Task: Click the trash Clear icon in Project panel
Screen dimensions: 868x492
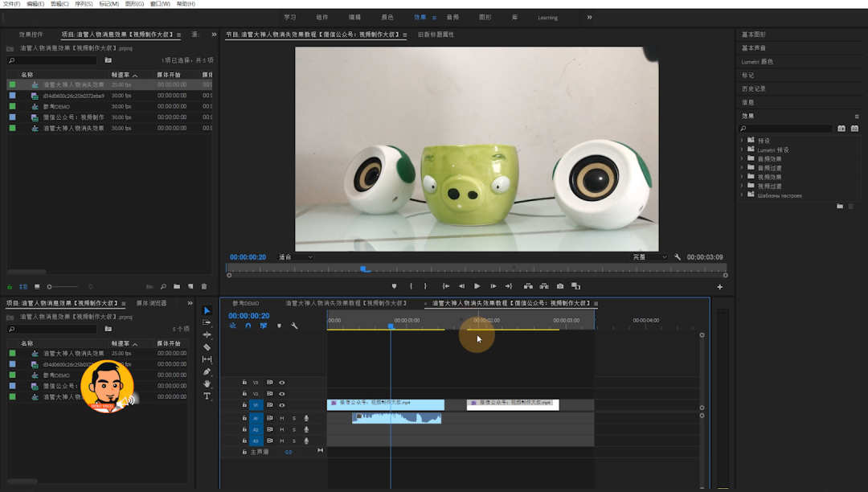Action: [203, 286]
